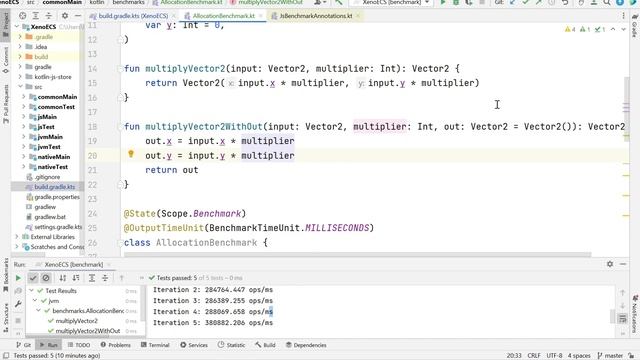Sort tests alphabetically in Run panel
This screenshot has width=640, height=360.
(62, 278)
